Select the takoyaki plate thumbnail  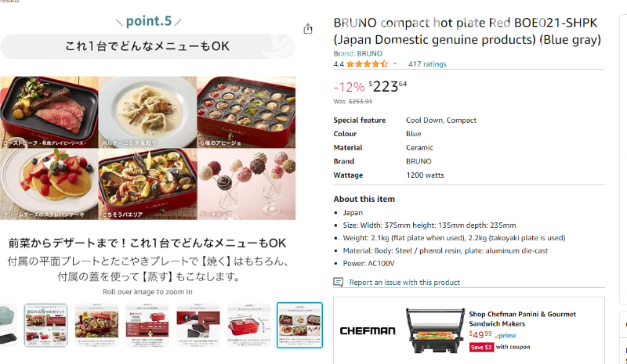(198, 325)
